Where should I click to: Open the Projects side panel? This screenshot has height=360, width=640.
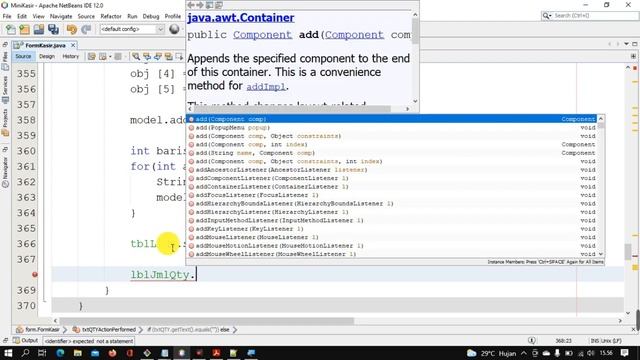point(5,122)
